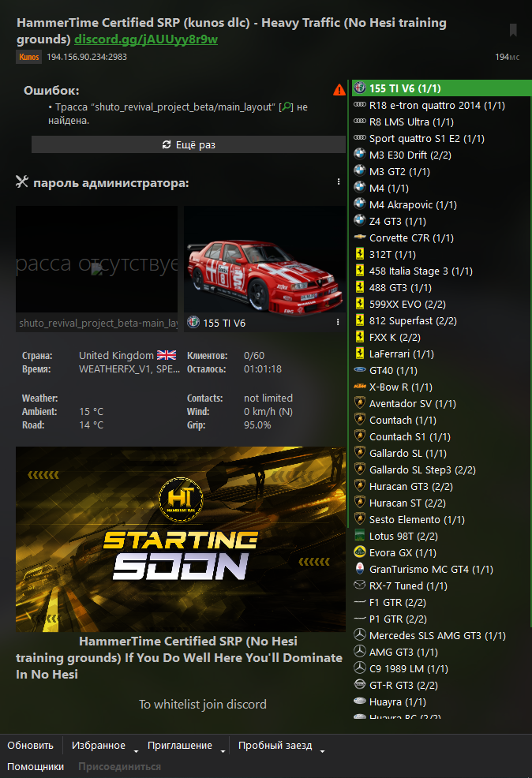Select C9 1989 LM (1/1) entry

click(x=442, y=668)
